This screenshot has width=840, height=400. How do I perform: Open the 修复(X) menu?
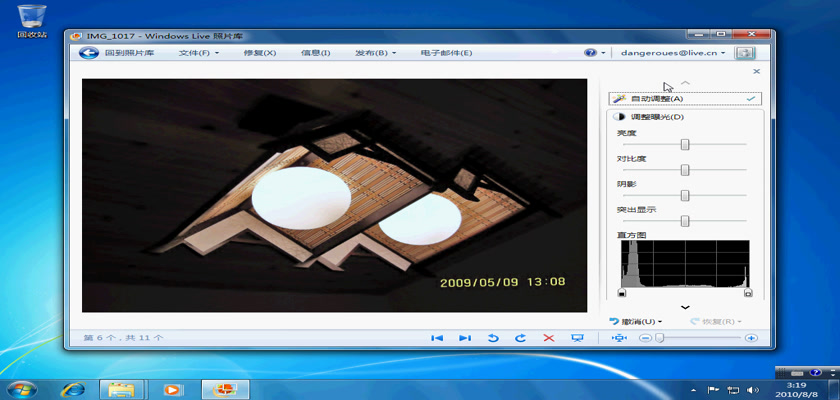coord(259,52)
